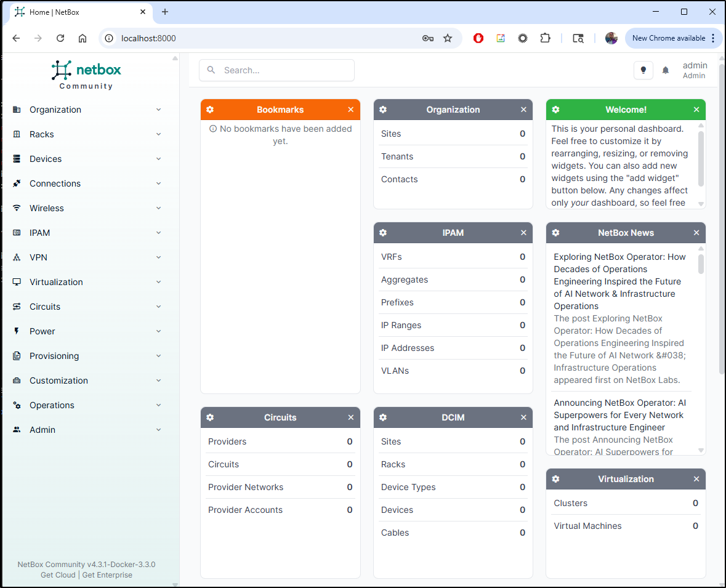Close the Circuits widget
Viewport: 726px width, 588px height.
(351, 417)
